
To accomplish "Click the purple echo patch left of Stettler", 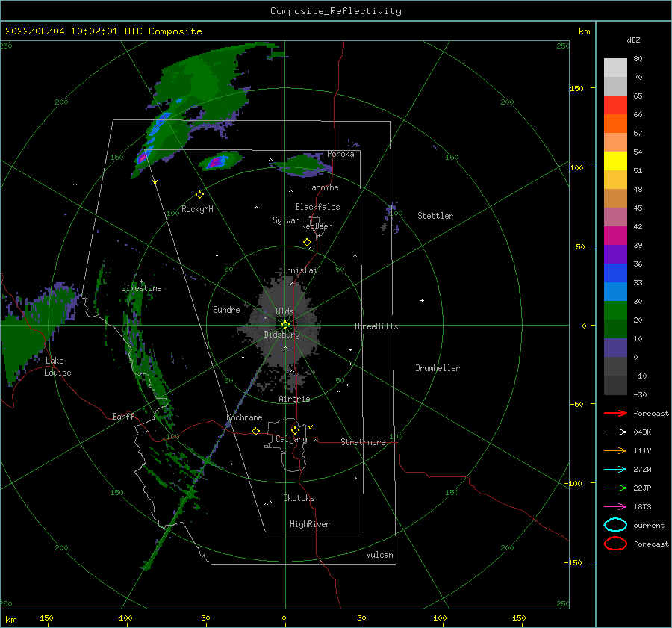I will tap(391, 218).
